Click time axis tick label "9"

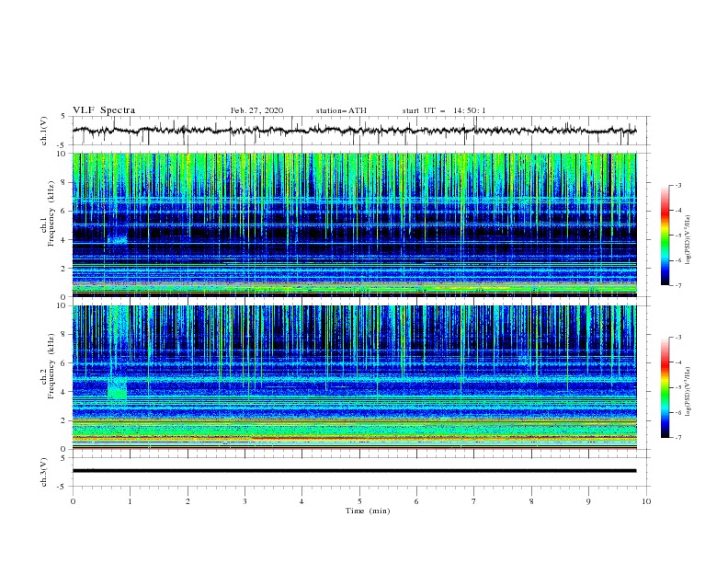click(588, 501)
